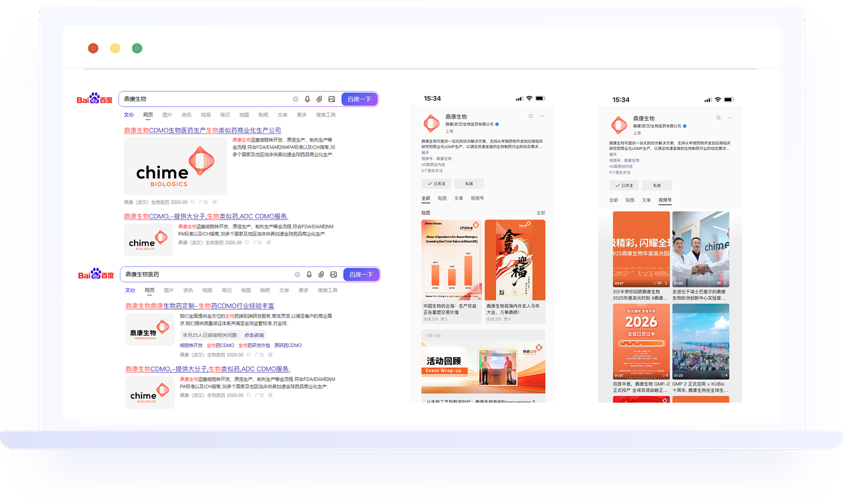Open 搜索工具 under the 鼎康生物医药 search bar
Viewport: 843px width, 504px height.
pos(327,290)
